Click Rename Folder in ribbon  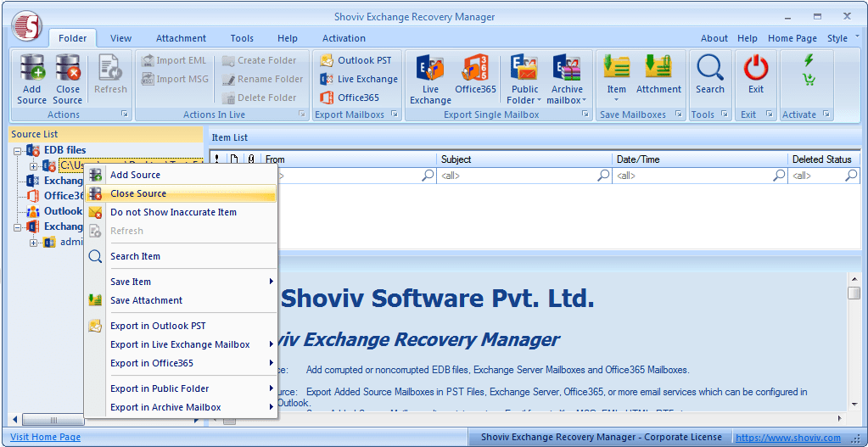(262, 79)
